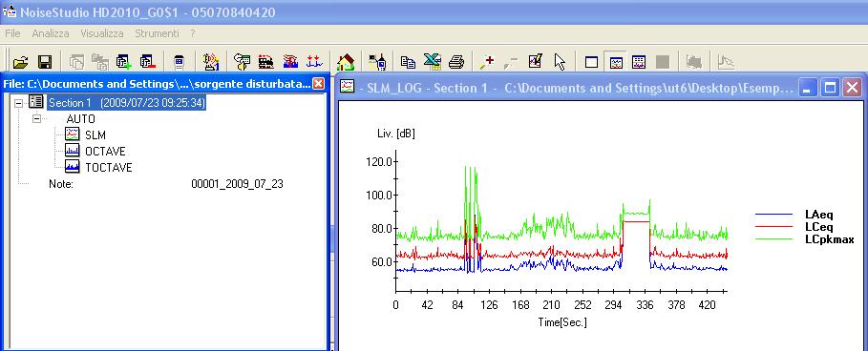Toggle the graph-with-table view button
This screenshot has height=351, width=868.
(x=639, y=62)
